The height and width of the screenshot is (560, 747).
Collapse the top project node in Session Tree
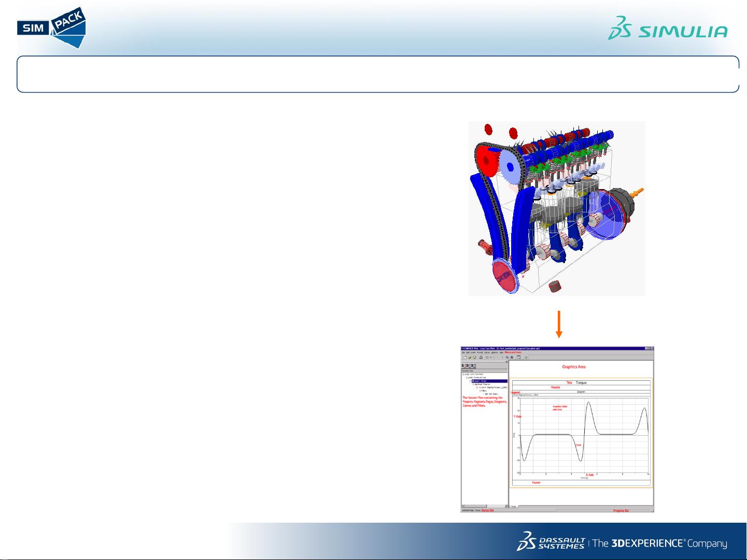[463, 375]
